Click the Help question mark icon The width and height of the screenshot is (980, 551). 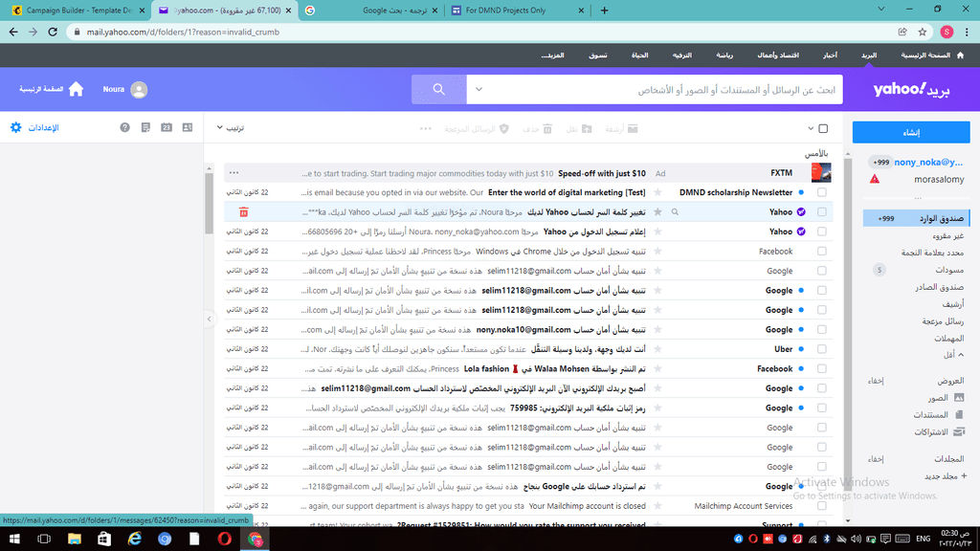pos(125,127)
